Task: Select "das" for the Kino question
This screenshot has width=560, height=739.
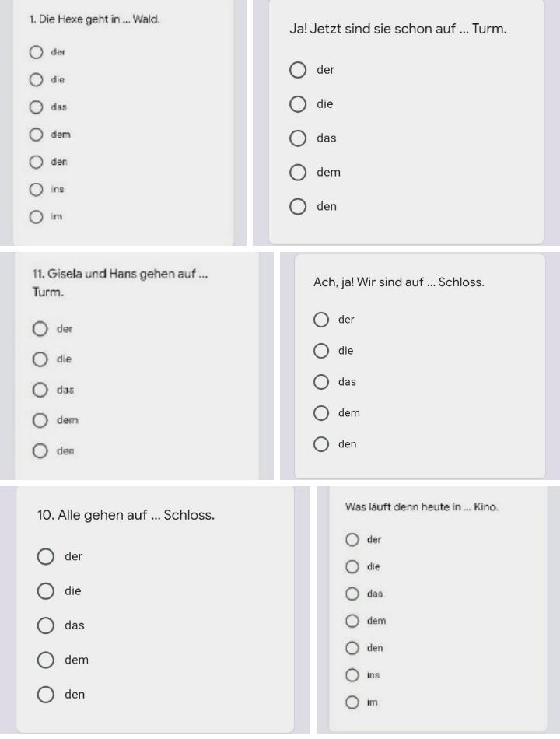Action: tap(353, 594)
